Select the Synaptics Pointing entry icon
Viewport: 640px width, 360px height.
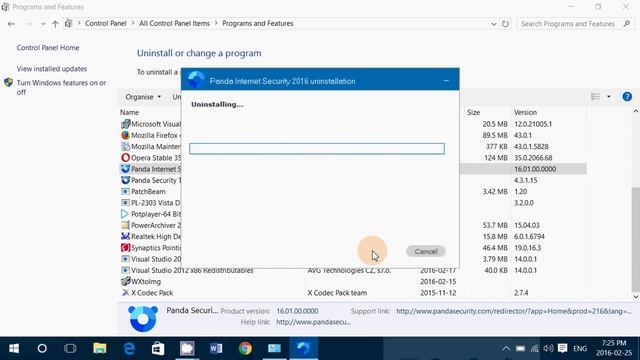pos(125,248)
